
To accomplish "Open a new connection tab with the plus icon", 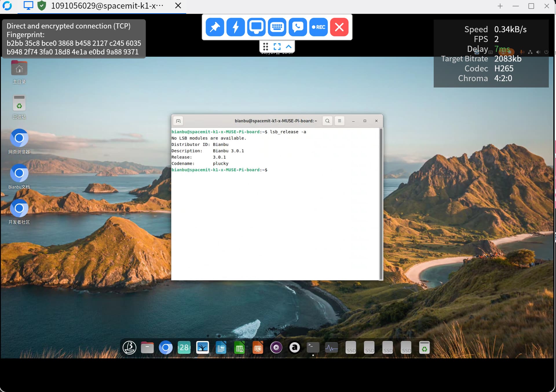I will (500, 6).
